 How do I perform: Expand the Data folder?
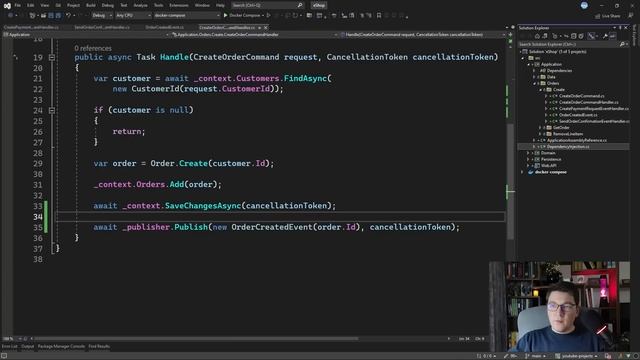[x=534, y=77]
